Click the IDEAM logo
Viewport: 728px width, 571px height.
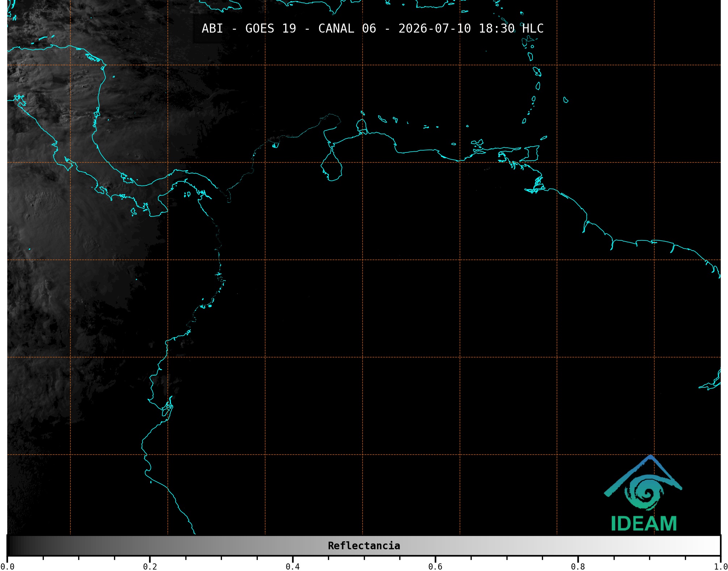coord(643,493)
